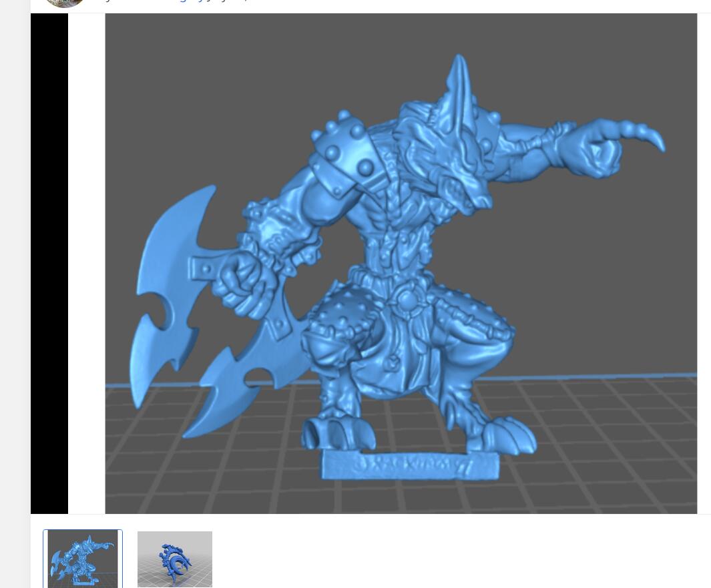
Task: Open the large 3D creature model preview
Action: point(401,264)
